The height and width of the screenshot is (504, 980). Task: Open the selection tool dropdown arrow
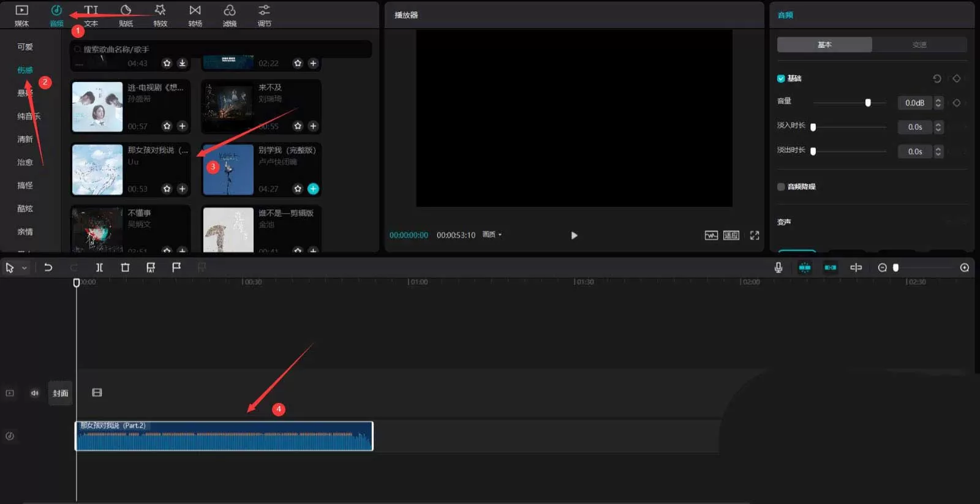pyautogui.click(x=24, y=268)
